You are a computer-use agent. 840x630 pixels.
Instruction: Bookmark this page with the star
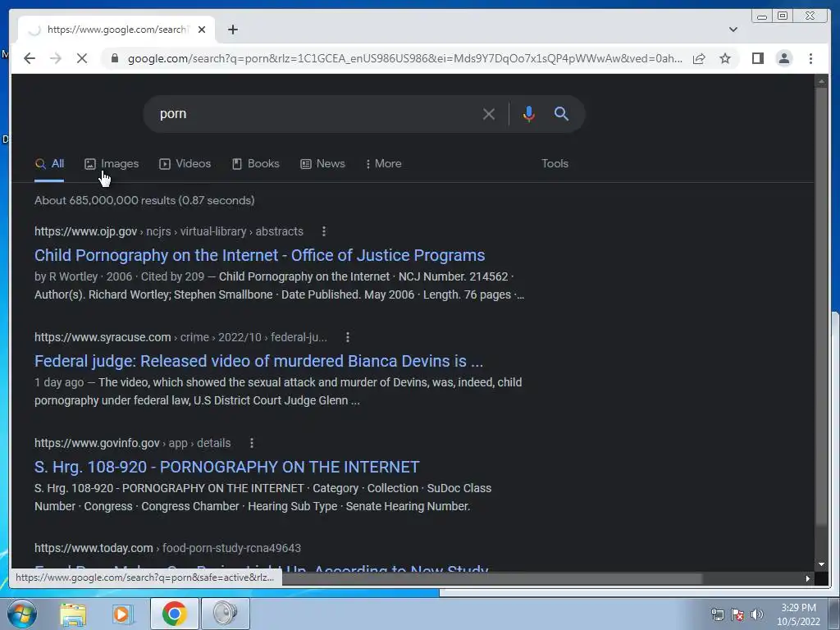point(725,58)
